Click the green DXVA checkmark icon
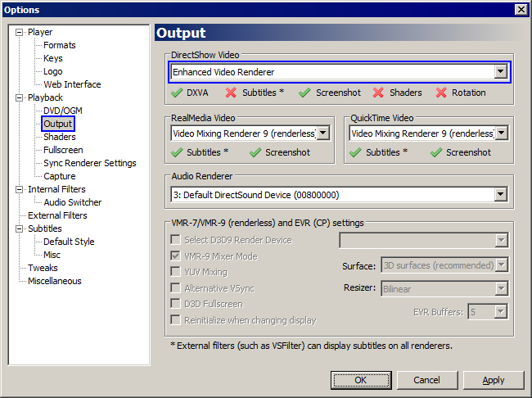This screenshot has width=532, height=398. [x=177, y=93]
